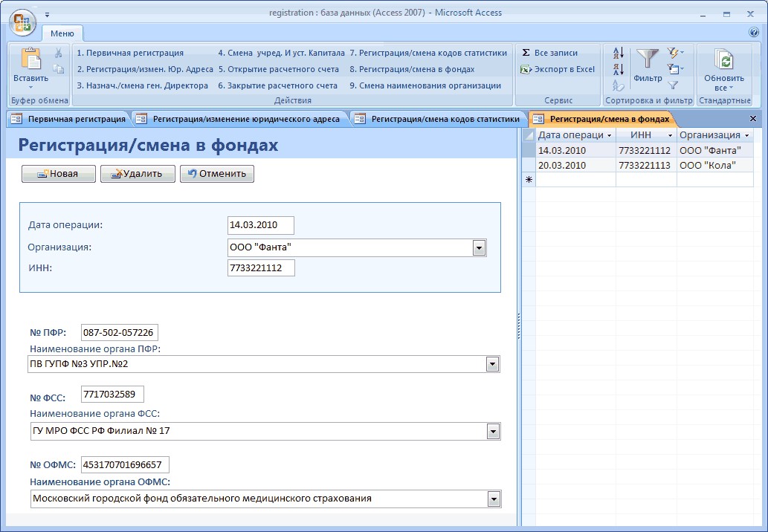Open Access help question-mark icon
768x532 pixels.
(x=754, y=32)
